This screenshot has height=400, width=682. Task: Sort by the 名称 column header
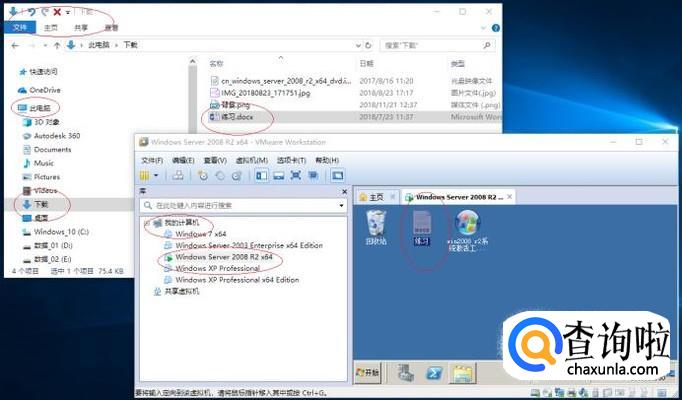pos(216,63)
